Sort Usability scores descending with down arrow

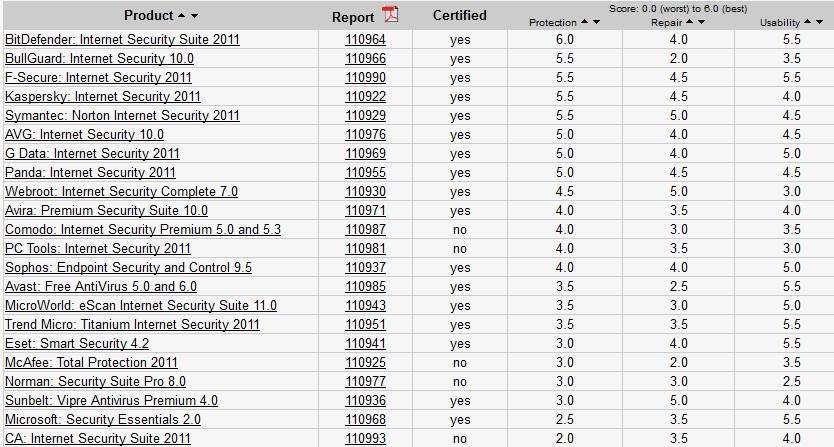(x=820, y=22)
